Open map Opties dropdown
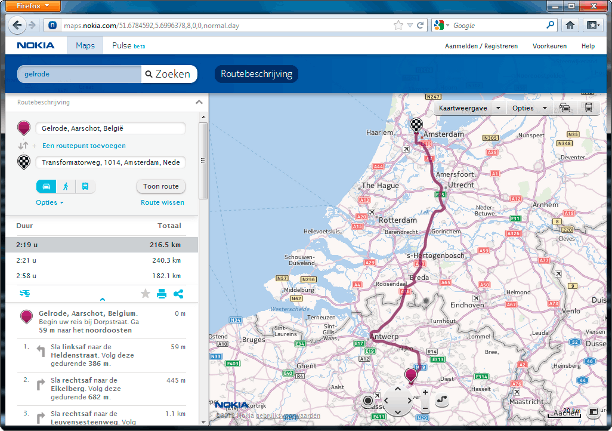This screenshot has height=431, width=612. pyautogui.click(x=527, y=107)
